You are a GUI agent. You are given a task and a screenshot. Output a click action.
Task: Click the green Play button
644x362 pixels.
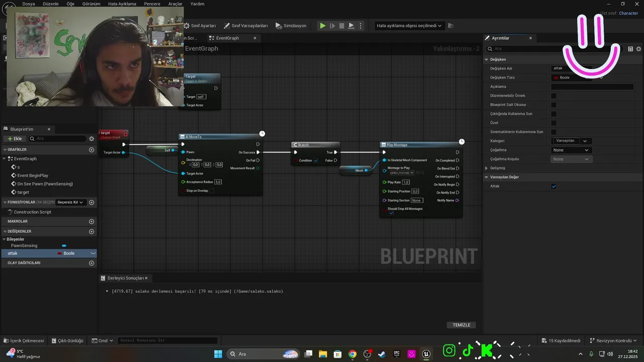[x=323, y=26]
